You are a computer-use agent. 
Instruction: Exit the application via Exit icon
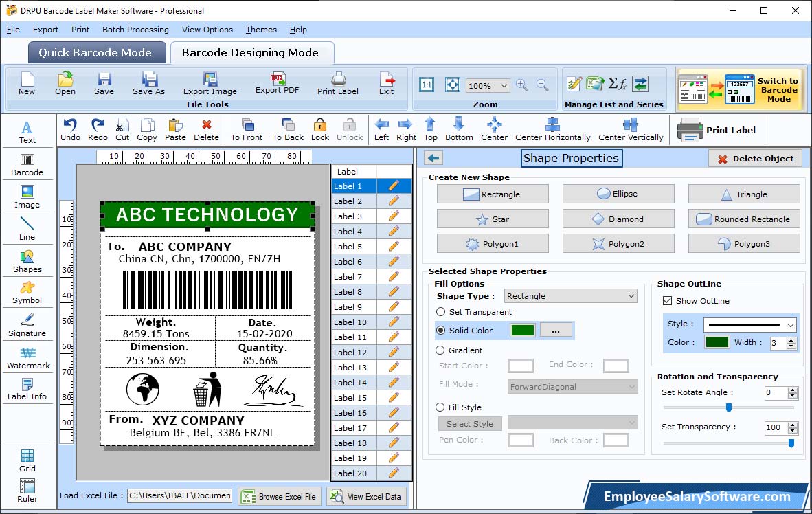386,83
